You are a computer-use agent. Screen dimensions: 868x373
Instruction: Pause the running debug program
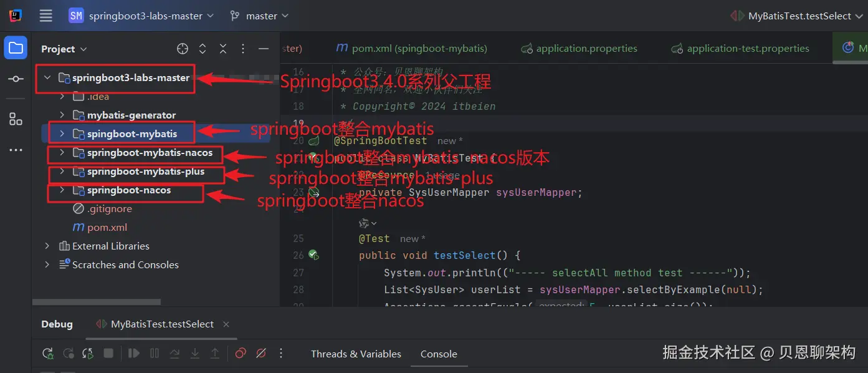coord(155,353)
